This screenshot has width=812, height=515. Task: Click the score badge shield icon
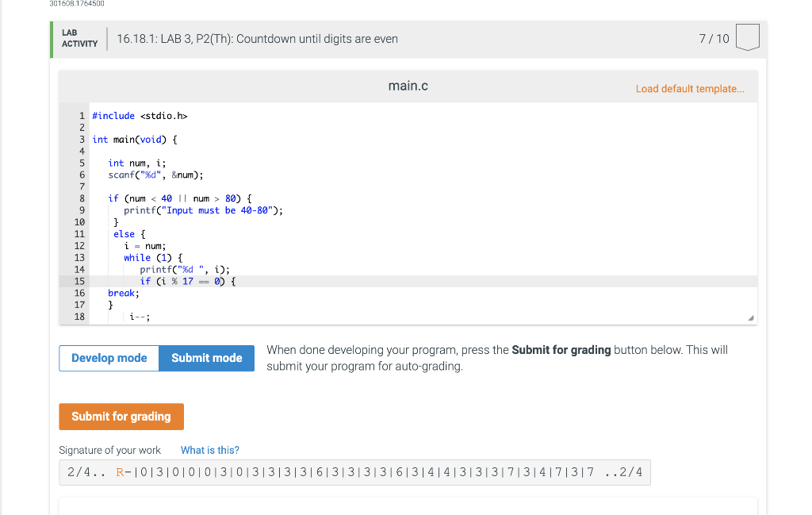747,37
